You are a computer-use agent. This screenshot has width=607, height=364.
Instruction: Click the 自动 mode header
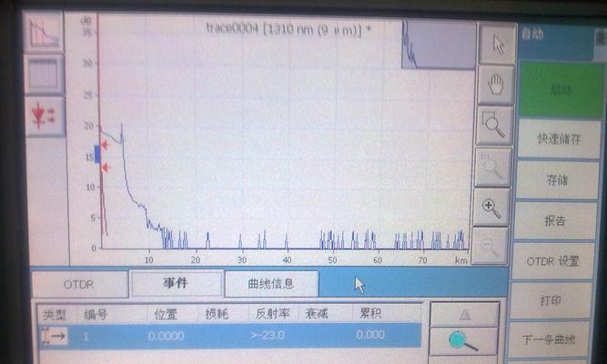click(x=532, y=35)
